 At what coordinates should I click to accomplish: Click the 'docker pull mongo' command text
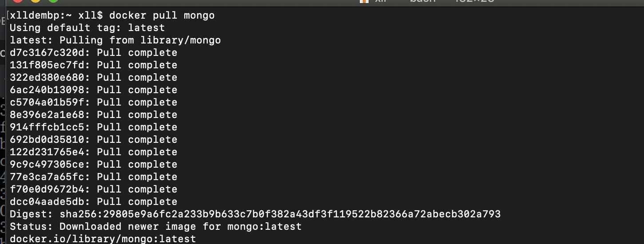tap(162, 16)
